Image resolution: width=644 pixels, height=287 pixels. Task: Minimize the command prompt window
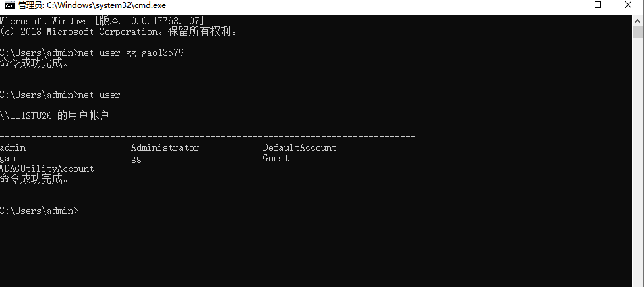pos(569,5)
